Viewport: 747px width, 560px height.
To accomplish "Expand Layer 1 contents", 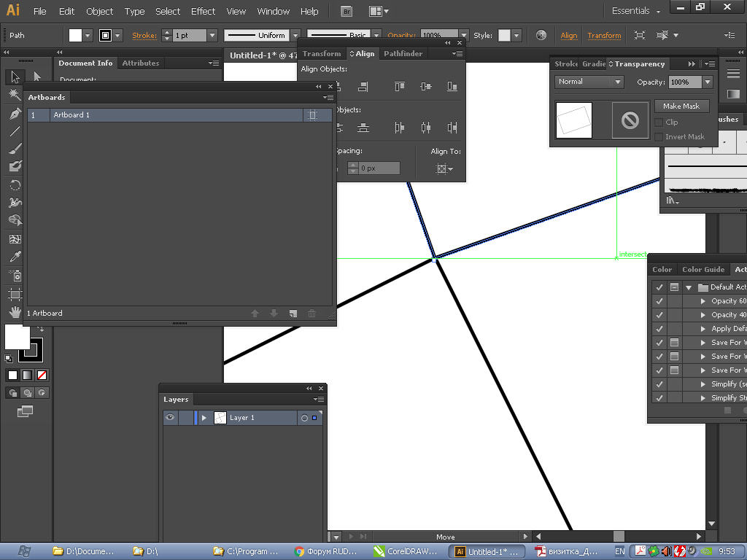I will coord(204,418).
